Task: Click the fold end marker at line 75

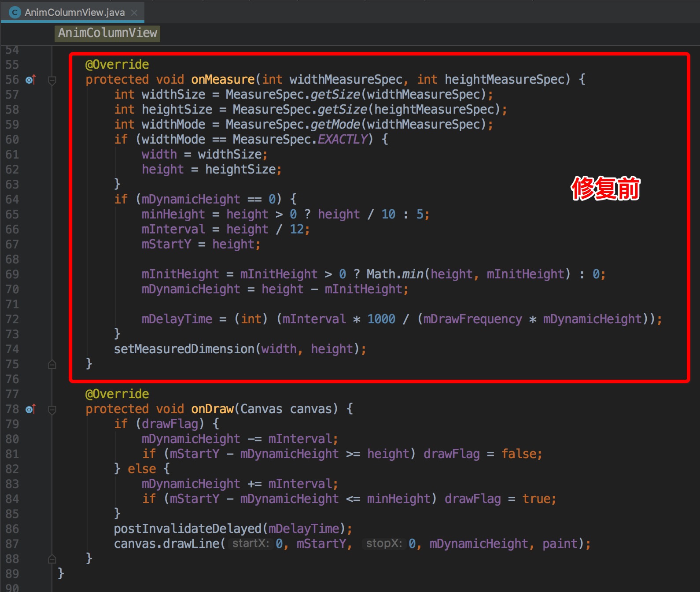Action: [x=52, y=364]
